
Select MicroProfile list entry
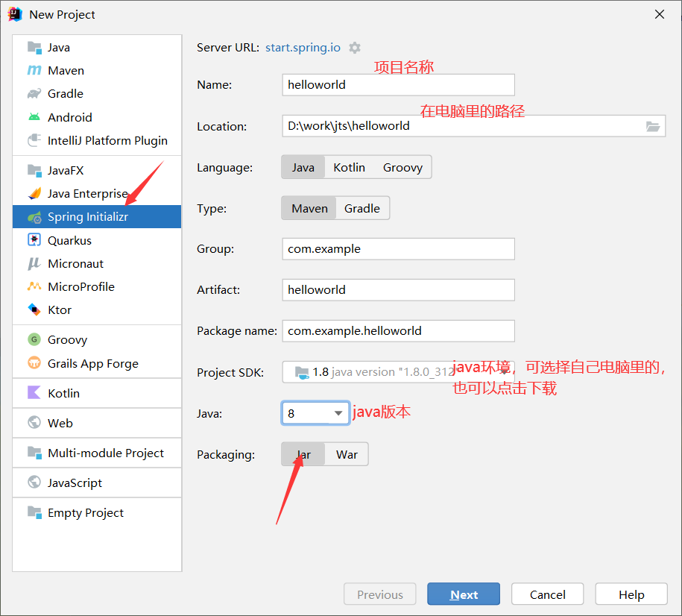tap(97, 286)
